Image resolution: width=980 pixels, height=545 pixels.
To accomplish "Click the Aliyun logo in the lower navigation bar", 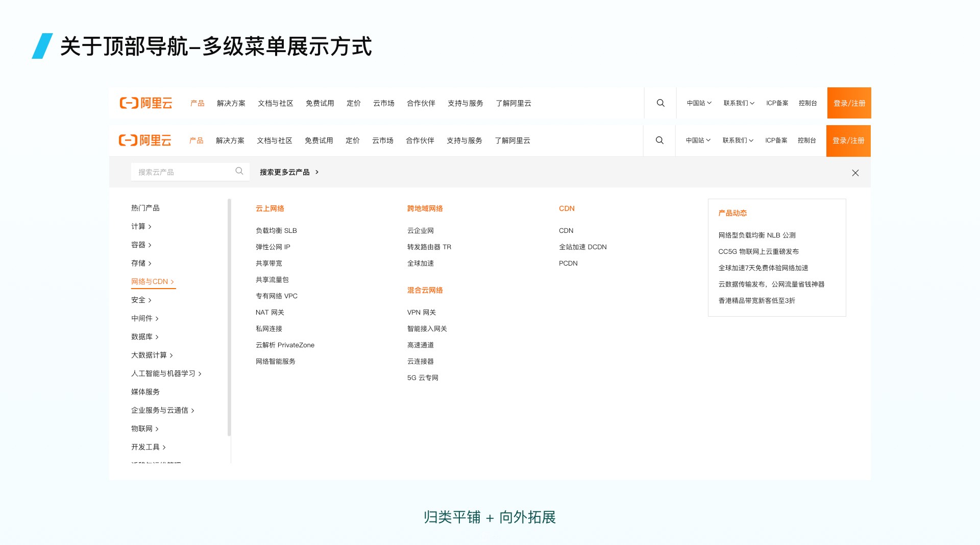I will click(145, 140).
